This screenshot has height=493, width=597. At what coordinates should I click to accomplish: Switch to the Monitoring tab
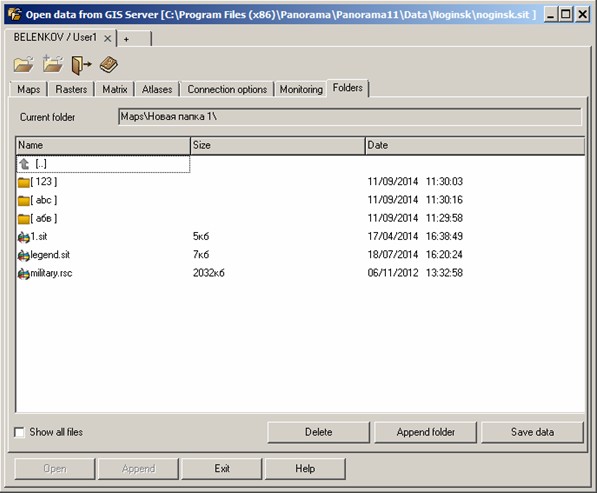tap(301, 89)
